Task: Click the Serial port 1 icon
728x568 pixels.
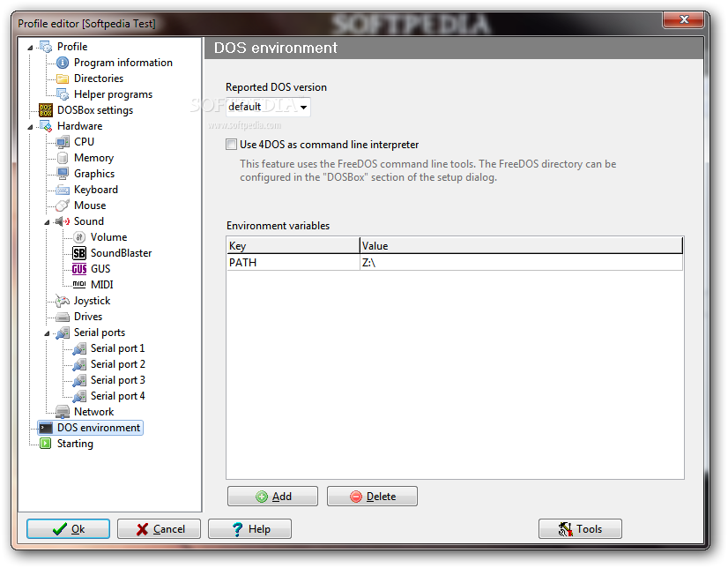Action: coord(79,348)
